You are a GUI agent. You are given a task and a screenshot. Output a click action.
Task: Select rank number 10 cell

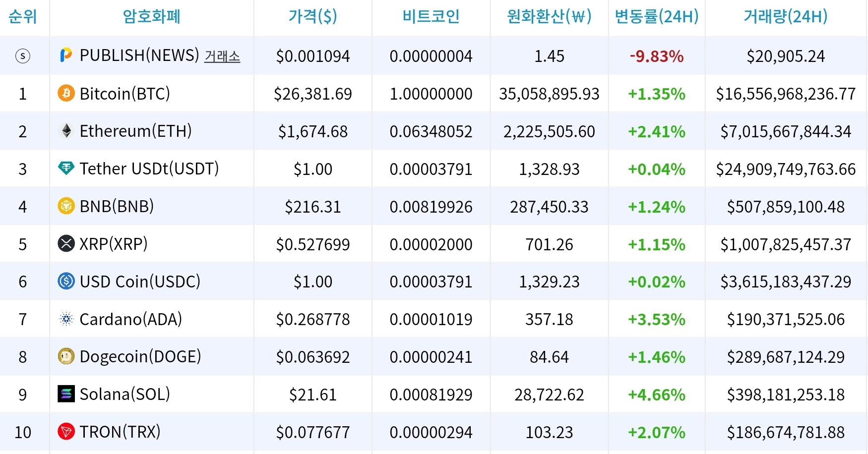(x=23, y=432)
